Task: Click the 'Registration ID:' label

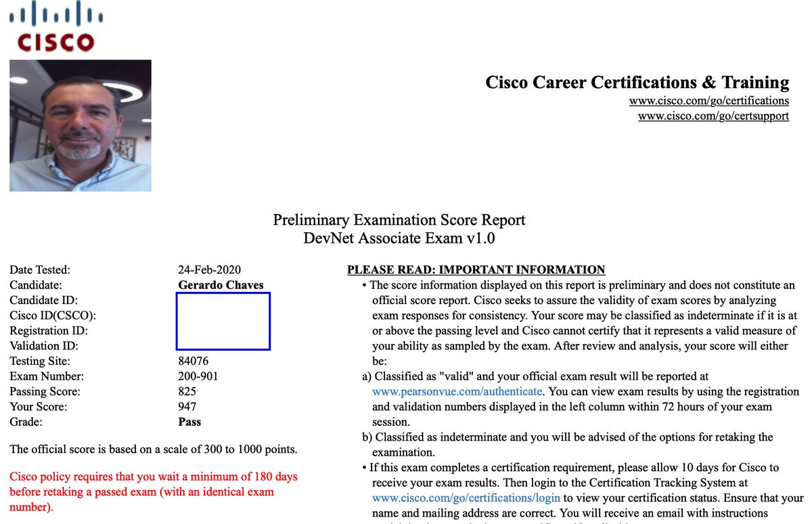Action: [49, 331]
